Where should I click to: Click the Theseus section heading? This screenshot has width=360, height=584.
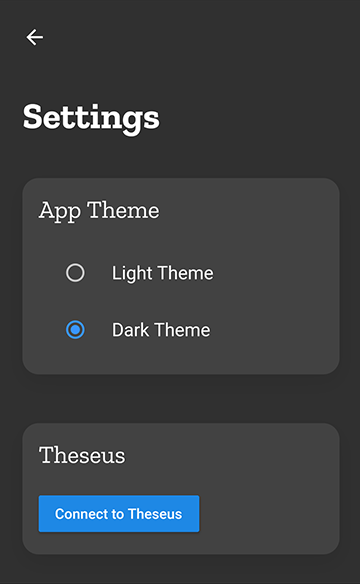(x=82, y=455)
